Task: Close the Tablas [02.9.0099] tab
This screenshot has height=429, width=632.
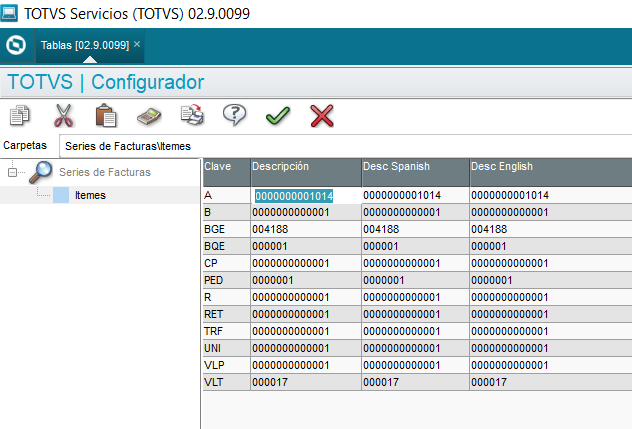Action: 137,44
